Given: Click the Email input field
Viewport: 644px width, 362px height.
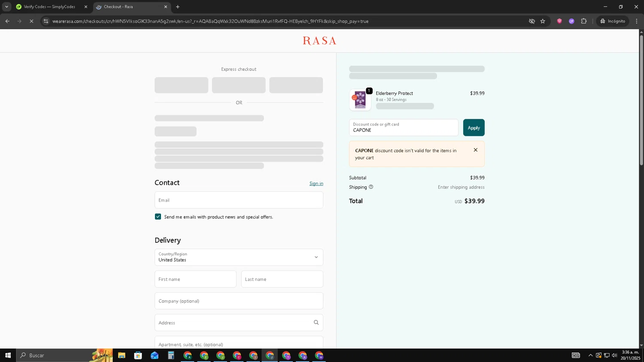Looking at the screenshot, I should (239, 200).
